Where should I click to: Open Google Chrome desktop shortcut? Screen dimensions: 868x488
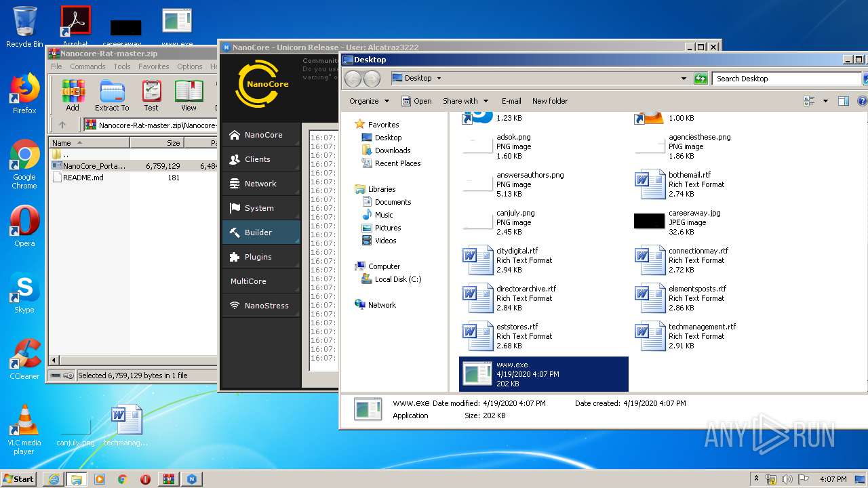pos(24,165)
